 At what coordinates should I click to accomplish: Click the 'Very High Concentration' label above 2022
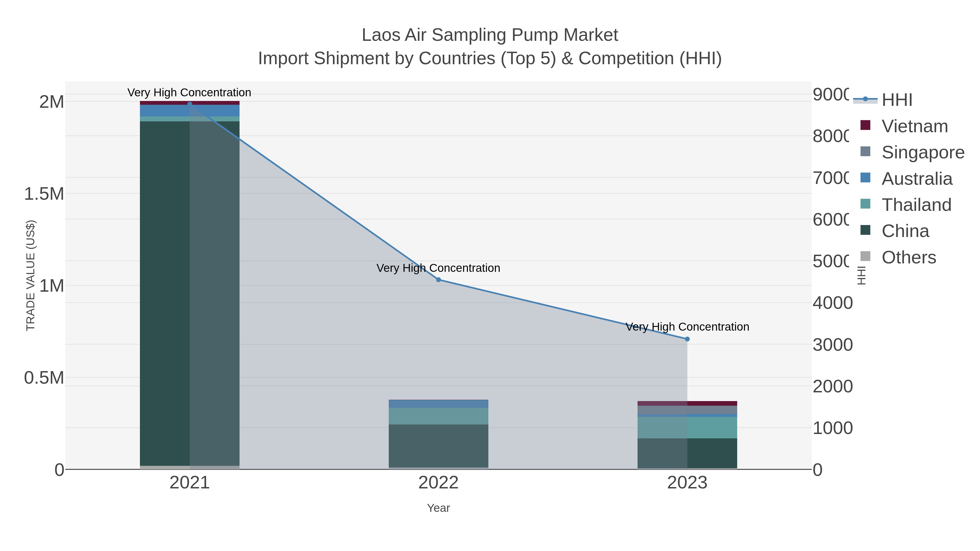(x=438, y=268)
